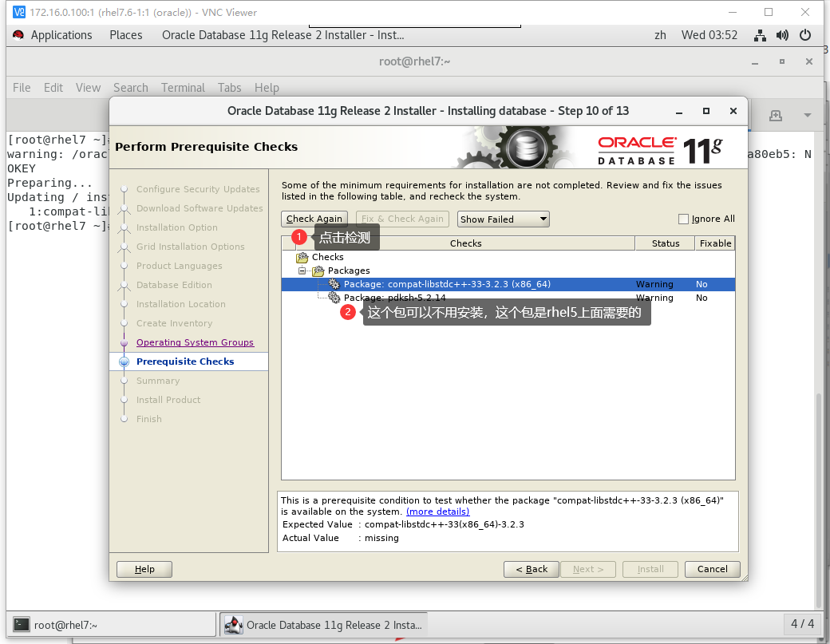Click the Check Again button
Viewport: 830px width, 644px height.
tap(314, 219)
